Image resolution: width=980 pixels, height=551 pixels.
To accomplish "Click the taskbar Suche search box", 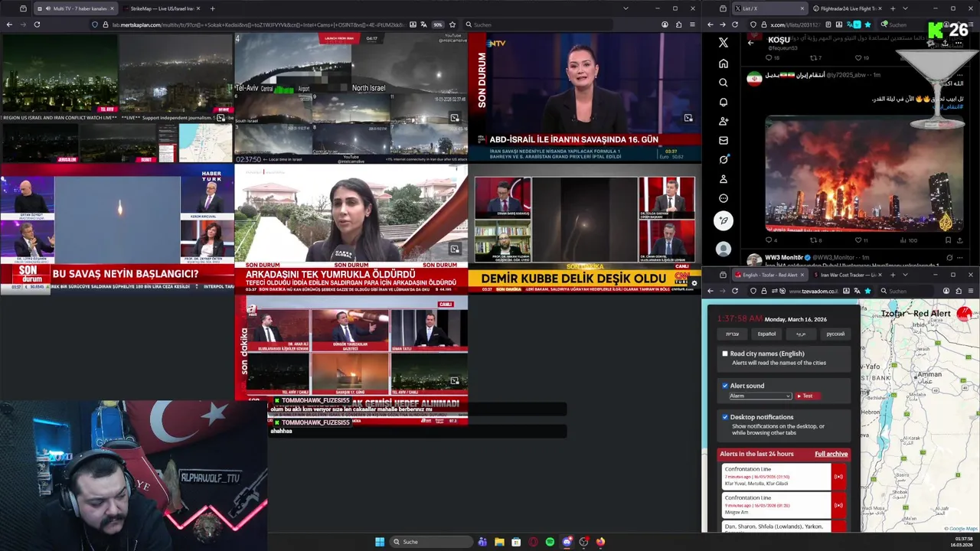I will [x=430, y=542].
